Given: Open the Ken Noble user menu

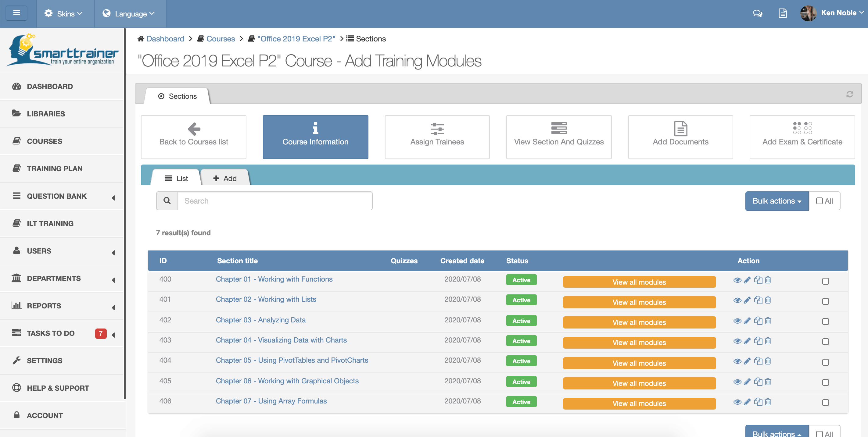Looking at the screenshot, I should (842, 13).
